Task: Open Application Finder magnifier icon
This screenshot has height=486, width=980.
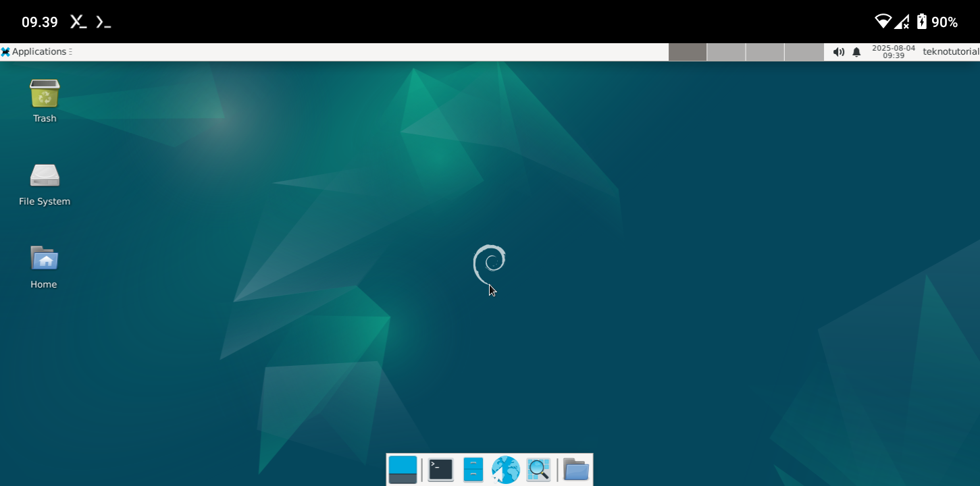Action: (538, 469)
